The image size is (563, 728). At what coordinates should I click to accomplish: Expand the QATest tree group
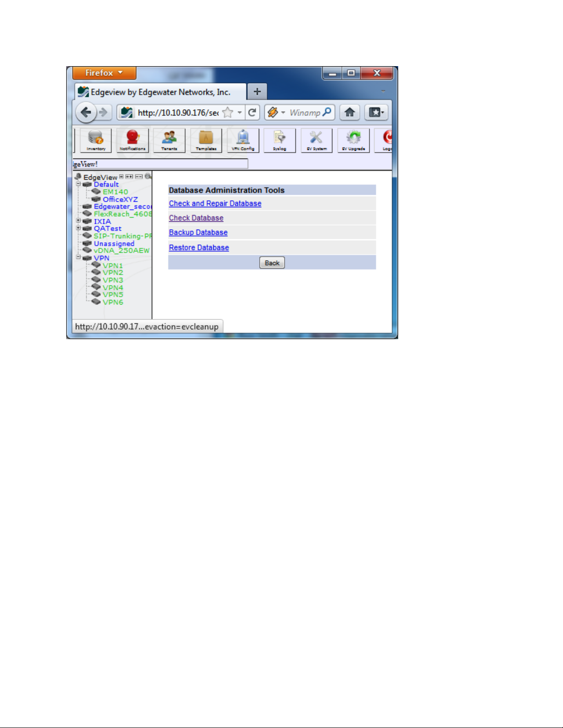pos(78,228)
